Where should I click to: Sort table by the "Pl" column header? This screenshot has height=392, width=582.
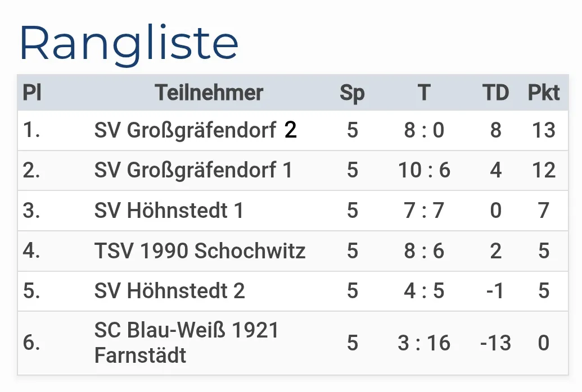coord(31,93)
